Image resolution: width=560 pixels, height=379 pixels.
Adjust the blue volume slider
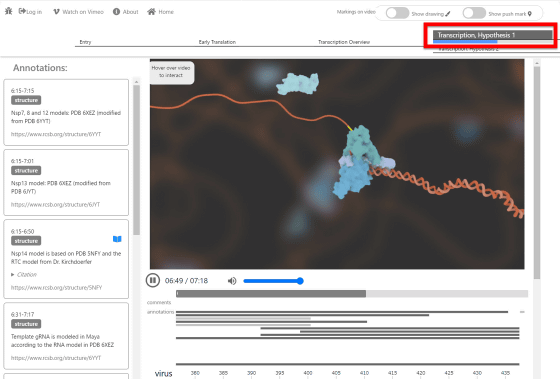273,281
